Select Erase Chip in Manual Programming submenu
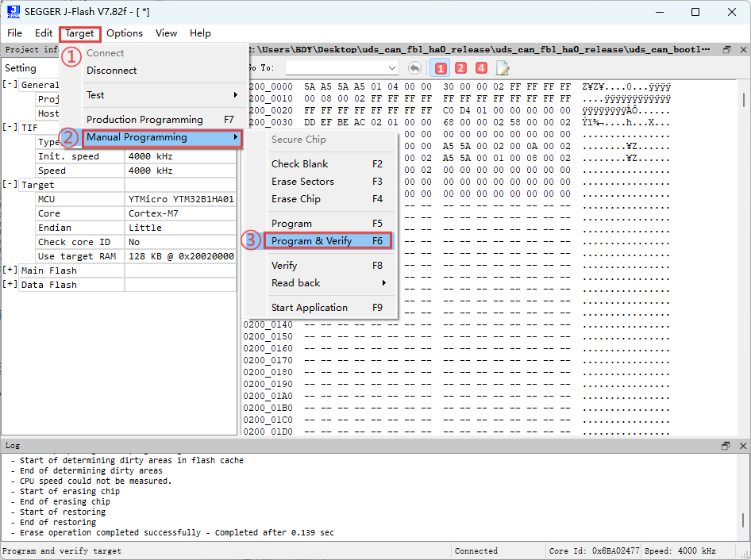751x560 pixels. [x=295, y=199]
